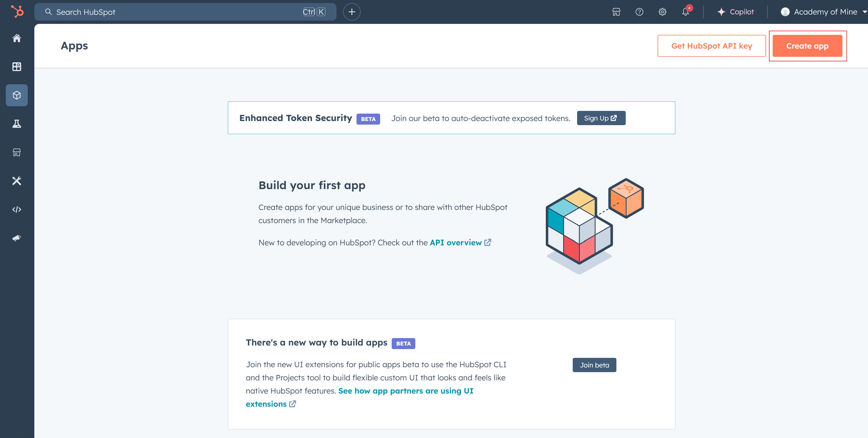Expand the Academy of Mine account menu
This screenshot has height=438, width=868.
click(x=822, y=12)
